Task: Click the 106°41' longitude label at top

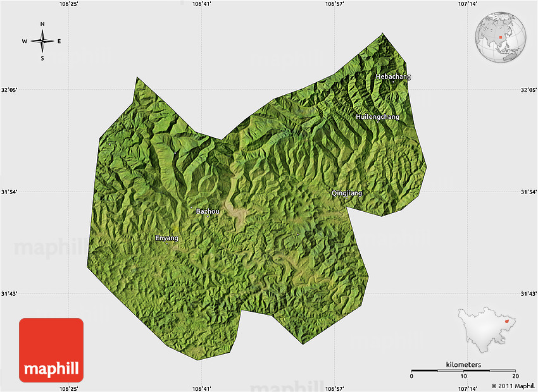Action: [201, 4]
